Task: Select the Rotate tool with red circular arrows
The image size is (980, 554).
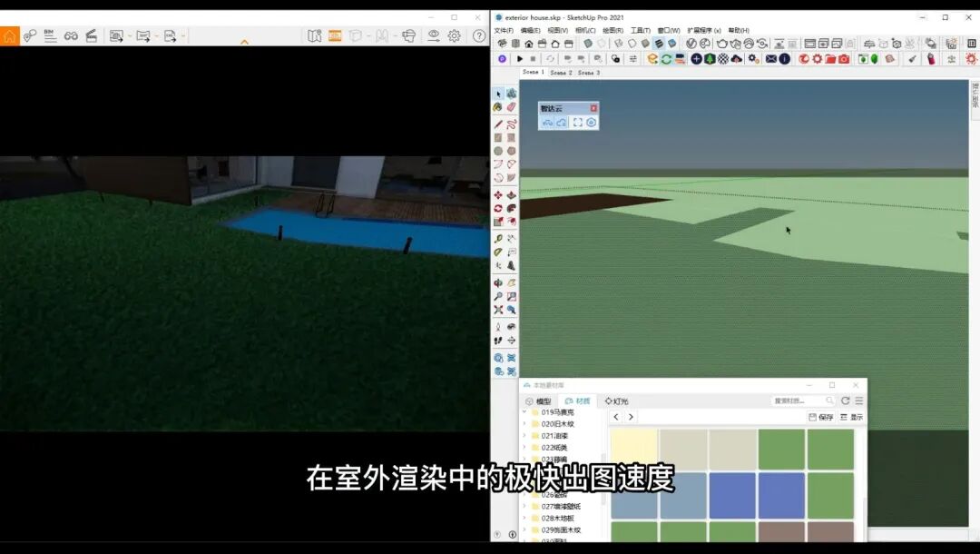Action: pos(498,208)
